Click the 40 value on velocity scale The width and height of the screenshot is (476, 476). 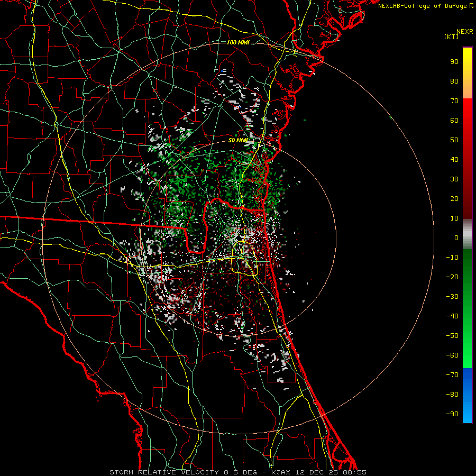point(454,159)
